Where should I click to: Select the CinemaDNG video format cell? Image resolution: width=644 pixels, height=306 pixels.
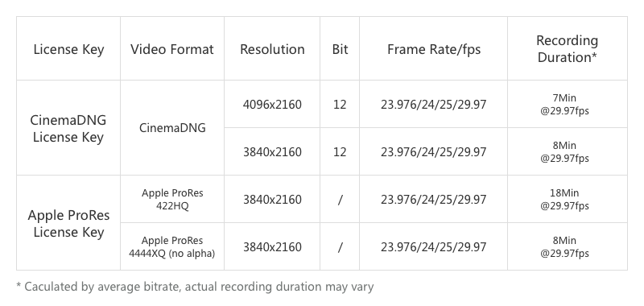point(172,128)
